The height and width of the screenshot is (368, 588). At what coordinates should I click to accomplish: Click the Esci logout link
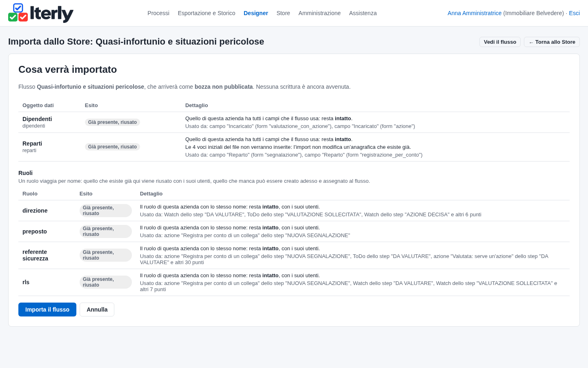575,13
